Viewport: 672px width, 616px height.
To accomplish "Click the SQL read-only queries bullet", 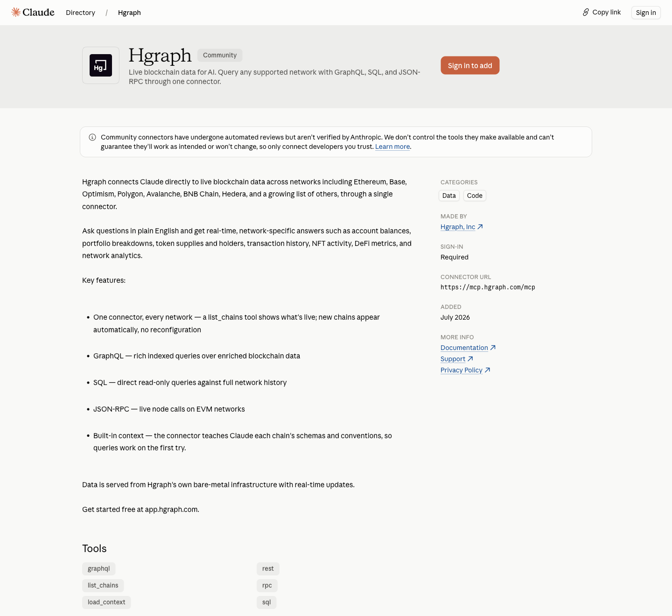I will 190,383.
